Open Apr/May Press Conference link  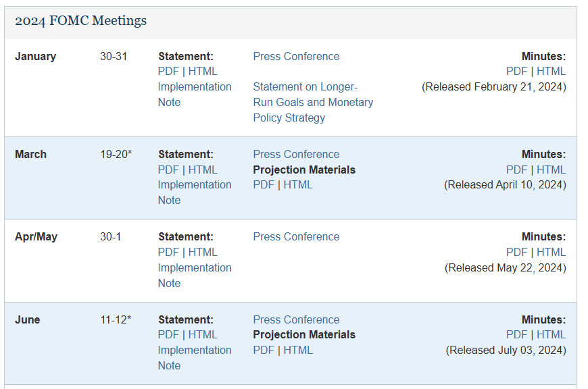click(296, 237)
